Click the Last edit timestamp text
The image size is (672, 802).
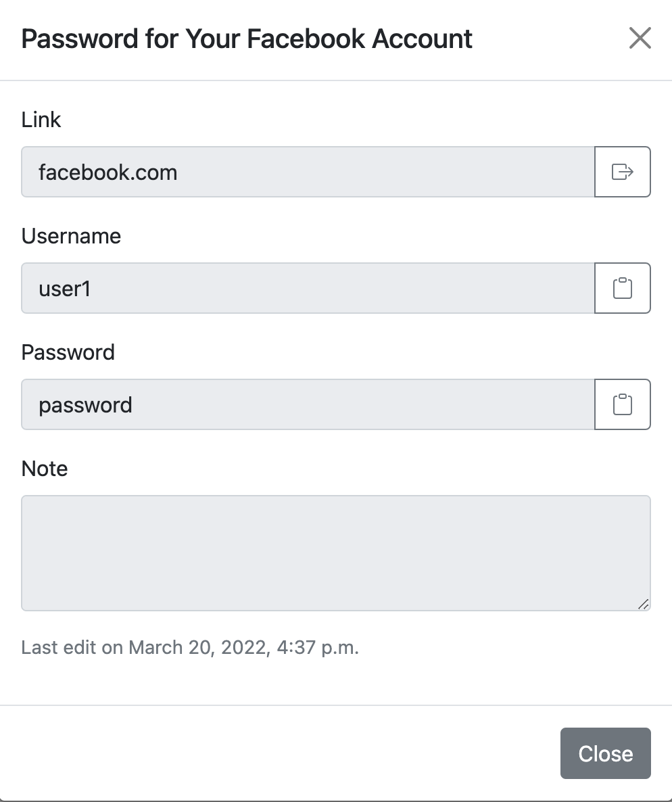[x=190, y=648]
